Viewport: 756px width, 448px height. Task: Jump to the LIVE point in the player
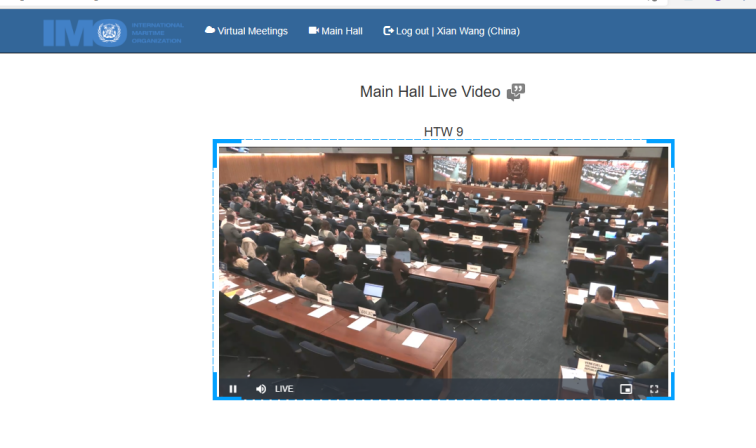[284, 389]
